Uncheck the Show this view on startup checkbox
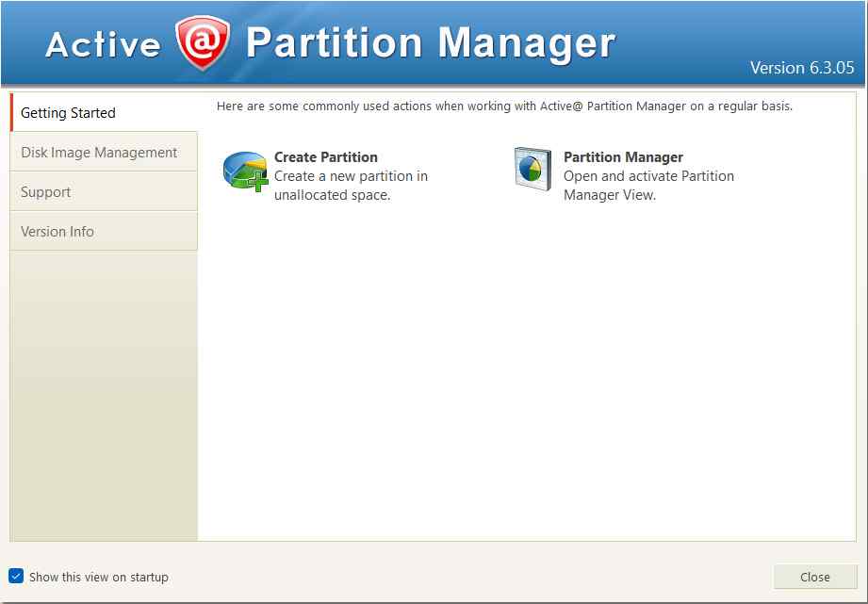 point(16,576)
